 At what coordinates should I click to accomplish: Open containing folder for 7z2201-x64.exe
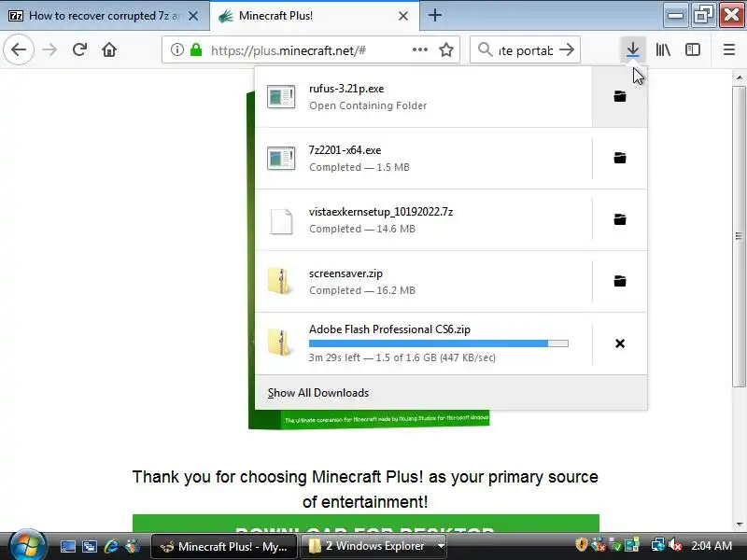click(x=620, y=158)
